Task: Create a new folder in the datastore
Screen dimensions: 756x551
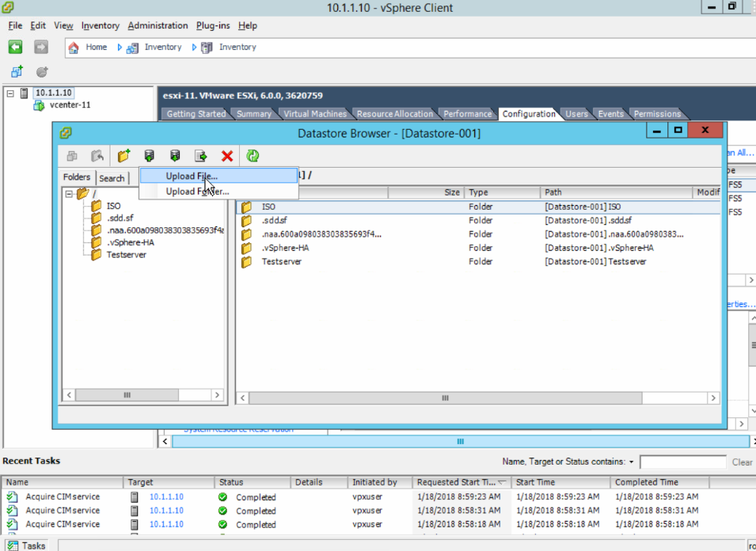Action: [x=123, y=156]
